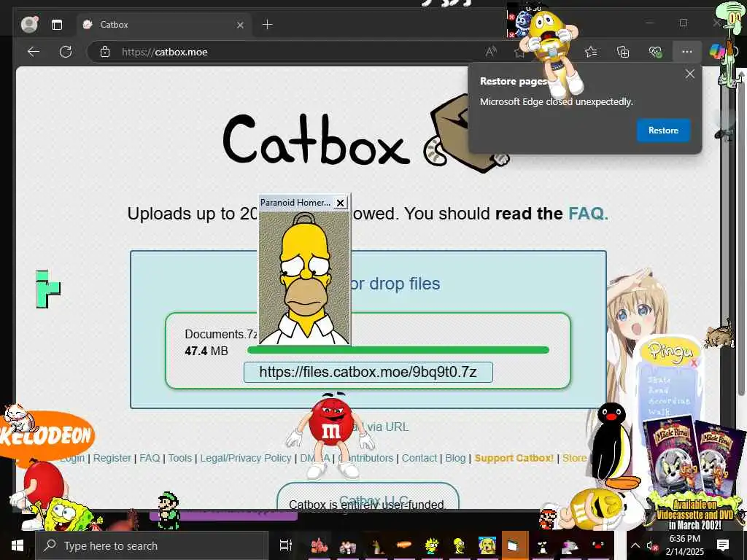Click the SpongeBob character
This screenshot has width=747, height=560.
(66, 516)
